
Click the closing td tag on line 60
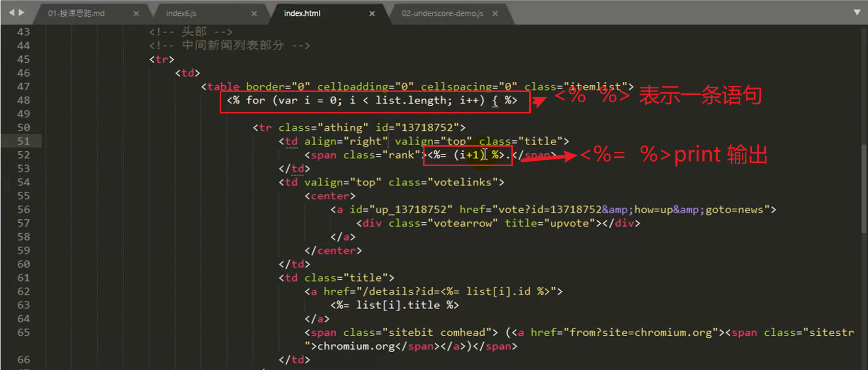click(294, 264)
